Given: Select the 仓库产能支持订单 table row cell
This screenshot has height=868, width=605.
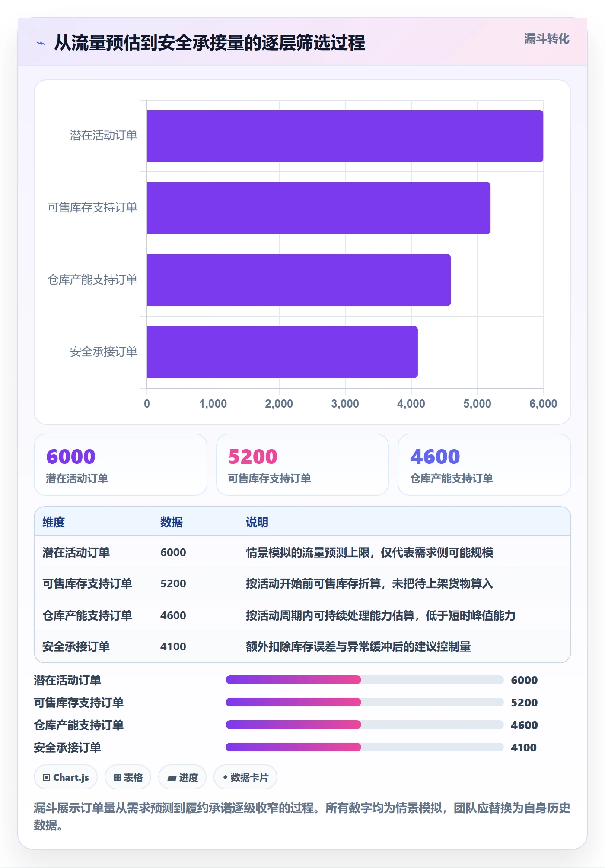Looking at the screenshot, I should [x=87, y=615].
